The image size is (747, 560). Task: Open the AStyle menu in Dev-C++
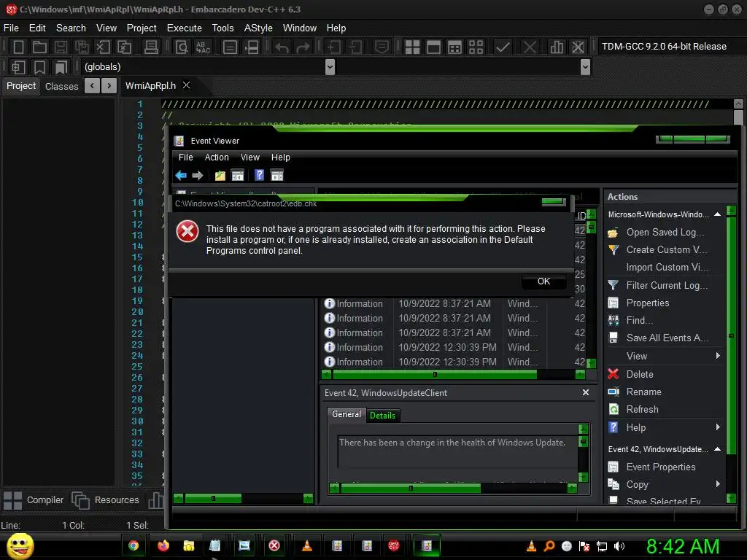[258, 28]
